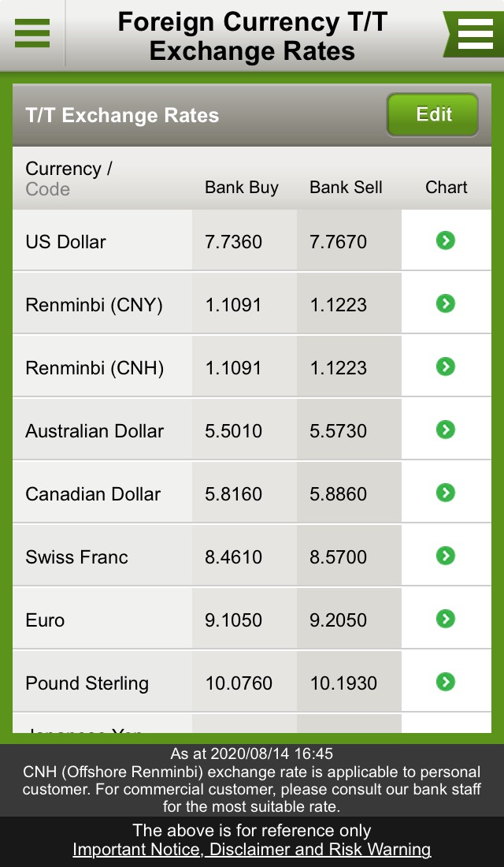Show the Australian Dollar chart

click(x=446, y=430)
